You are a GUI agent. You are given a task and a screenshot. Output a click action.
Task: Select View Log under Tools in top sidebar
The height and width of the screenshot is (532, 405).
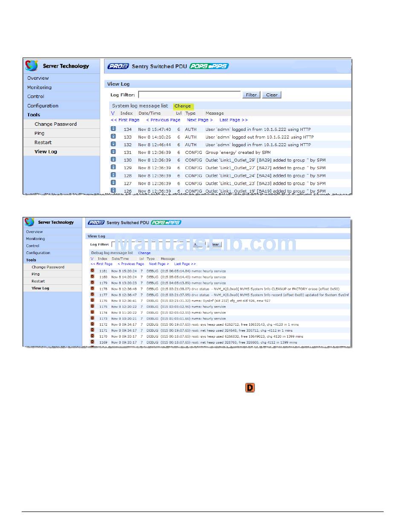click(46, 152)
